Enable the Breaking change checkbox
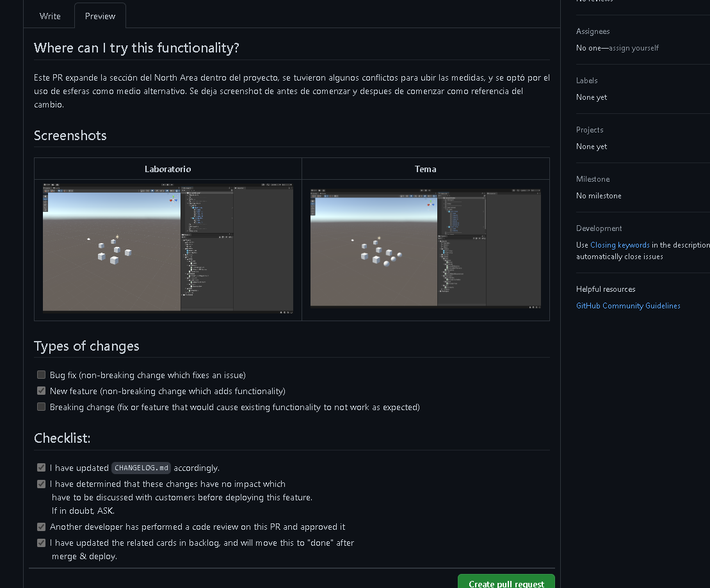This screenshot has height=588, width=710. pyautogui.click(x=42, y=407)
